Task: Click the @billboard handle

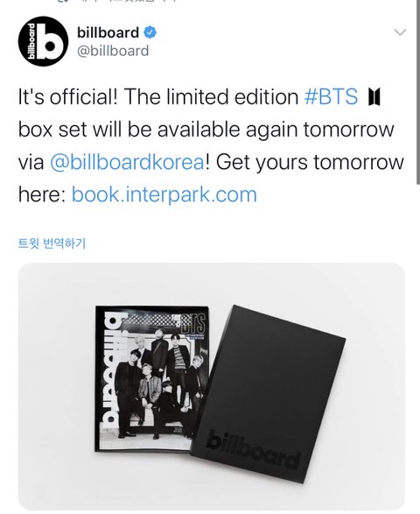Action: coord(113,51)
